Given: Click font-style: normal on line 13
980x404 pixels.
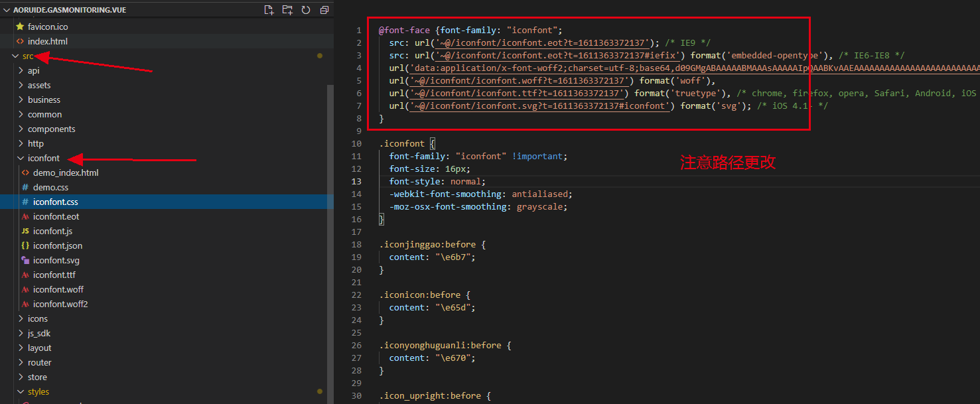Looking at the screenshot, I should [438, 181].
